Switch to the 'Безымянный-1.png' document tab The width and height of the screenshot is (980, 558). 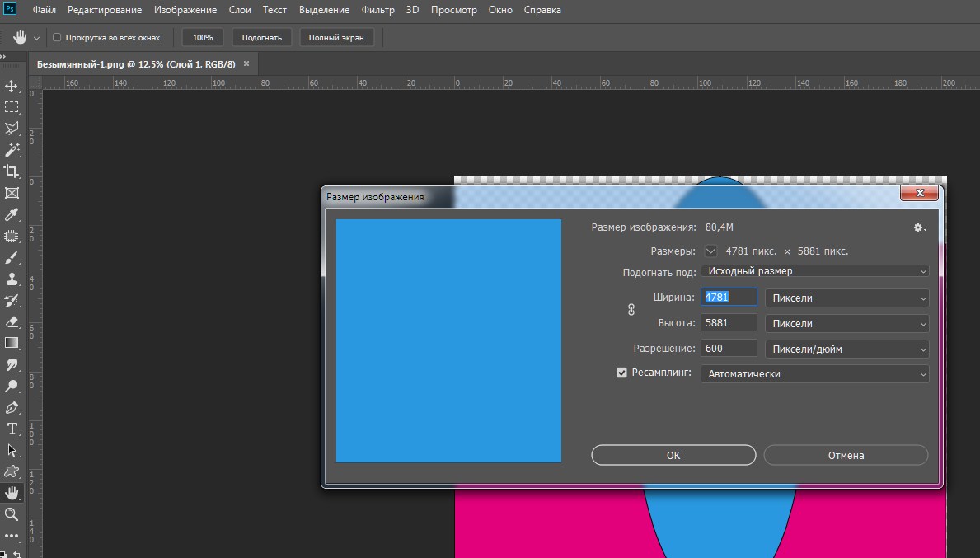[136, 64]
